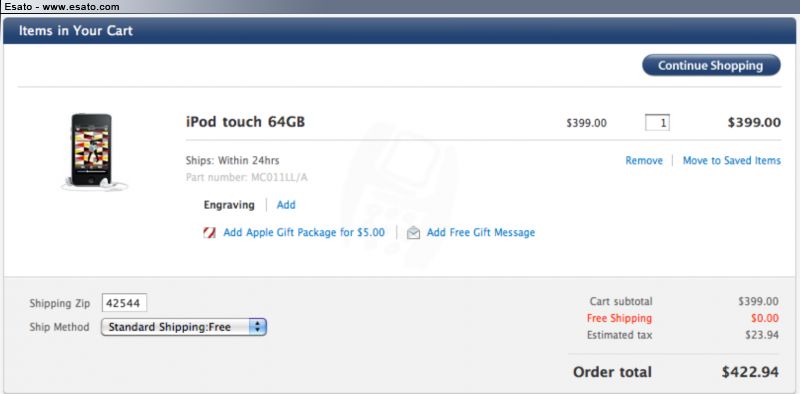Click the Apple Gift Package ribbon icon
This screenshot has height=394, width=800.
(209, 233)
